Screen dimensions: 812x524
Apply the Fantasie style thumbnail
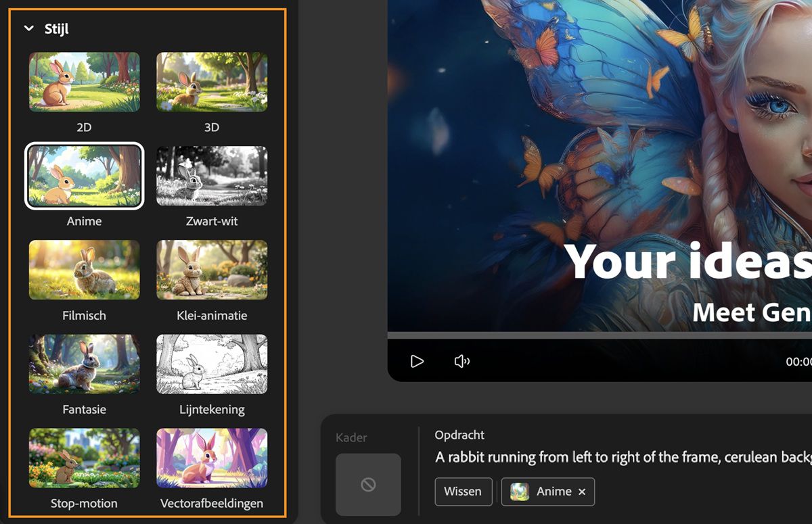coord(85,364)
